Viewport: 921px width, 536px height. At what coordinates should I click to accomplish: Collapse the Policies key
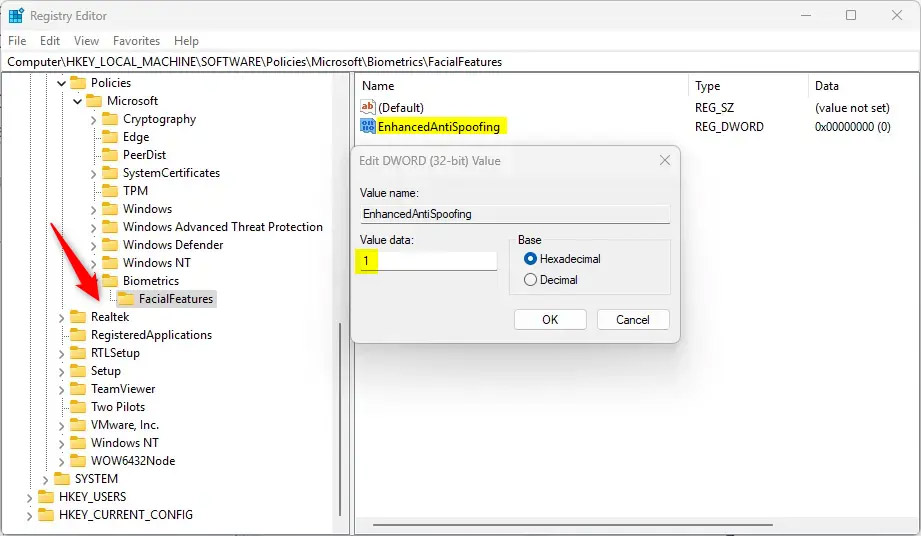click(x=61, y=83)
